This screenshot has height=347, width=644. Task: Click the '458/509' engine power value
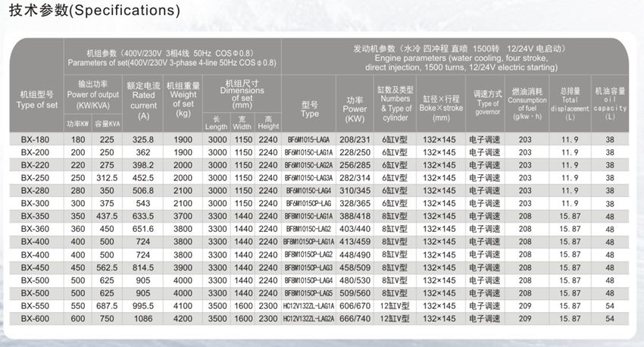pyautogui.click(x=355, y=267)
